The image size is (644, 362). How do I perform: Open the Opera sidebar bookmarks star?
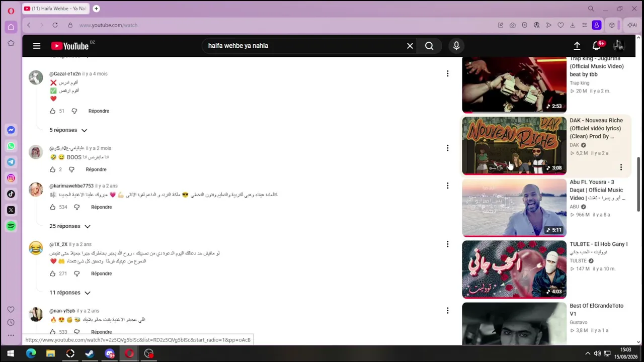click(x=11, y=43)
